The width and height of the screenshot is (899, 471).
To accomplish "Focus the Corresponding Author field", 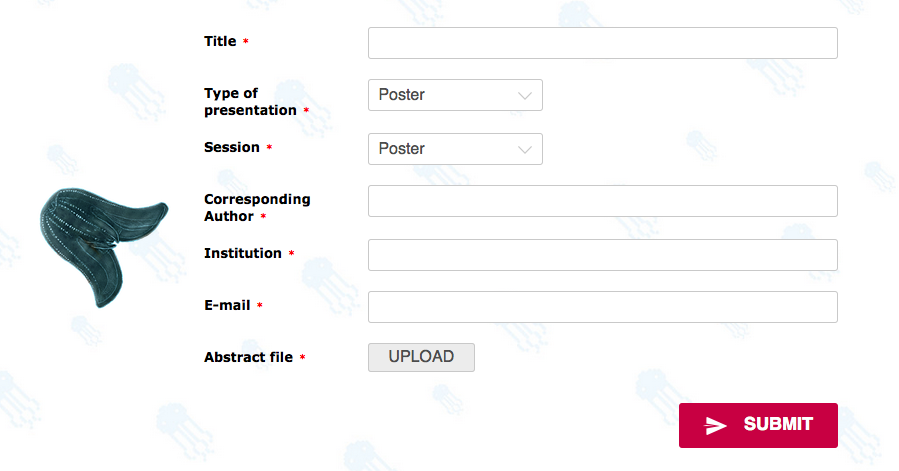I will point(603,201).
